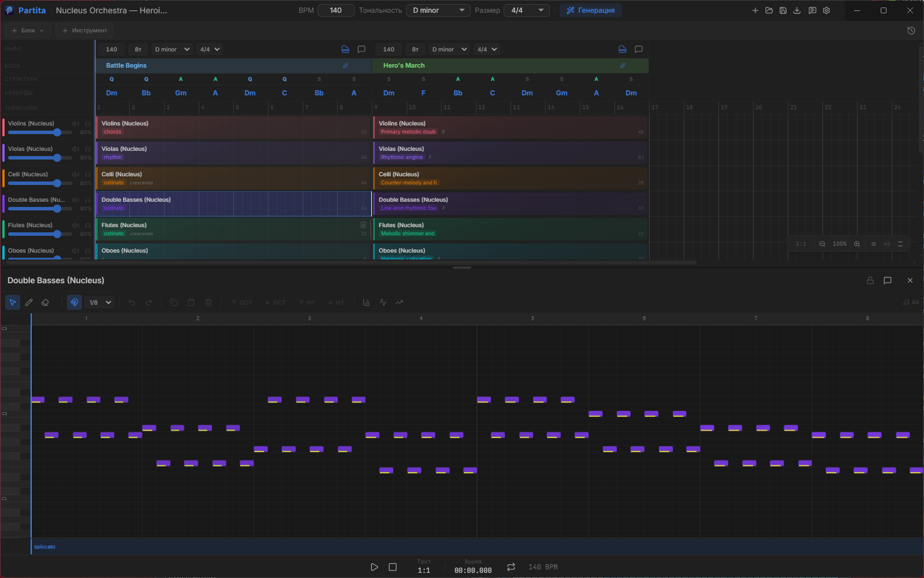
Task: Select the eraser tool in piano roll
Action: pos(45,302)
